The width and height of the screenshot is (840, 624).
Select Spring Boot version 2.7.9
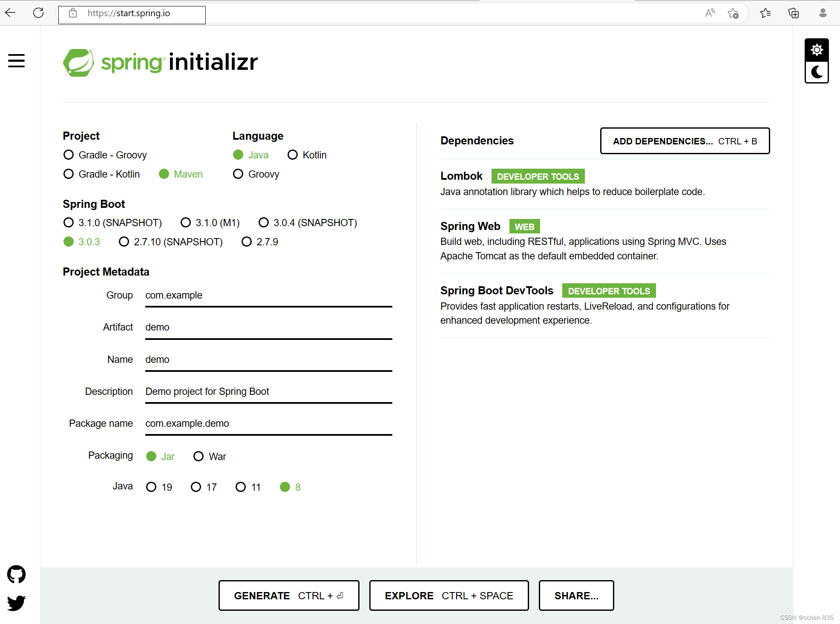(247, 242)
